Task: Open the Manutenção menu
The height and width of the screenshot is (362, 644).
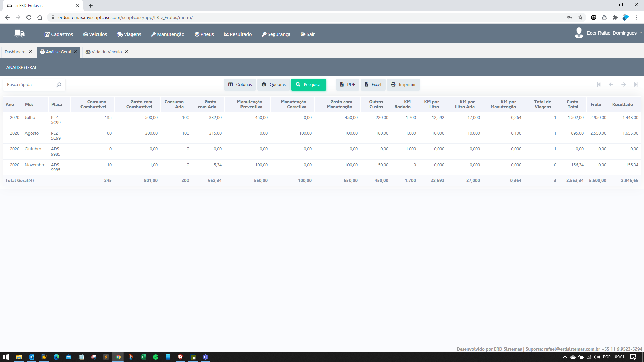Action: tap(168, 34)
